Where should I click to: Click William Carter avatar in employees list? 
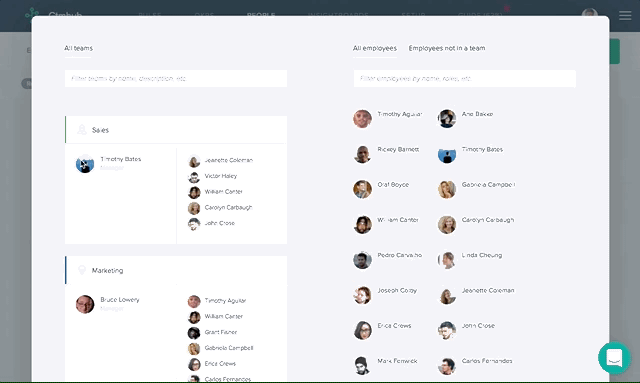click(362, 225)
